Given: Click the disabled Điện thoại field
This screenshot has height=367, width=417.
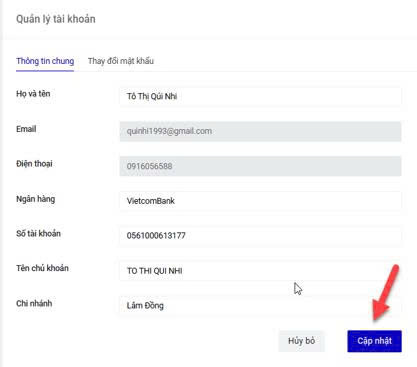Looking at the screenshot, I should click(x=260, y=166).
